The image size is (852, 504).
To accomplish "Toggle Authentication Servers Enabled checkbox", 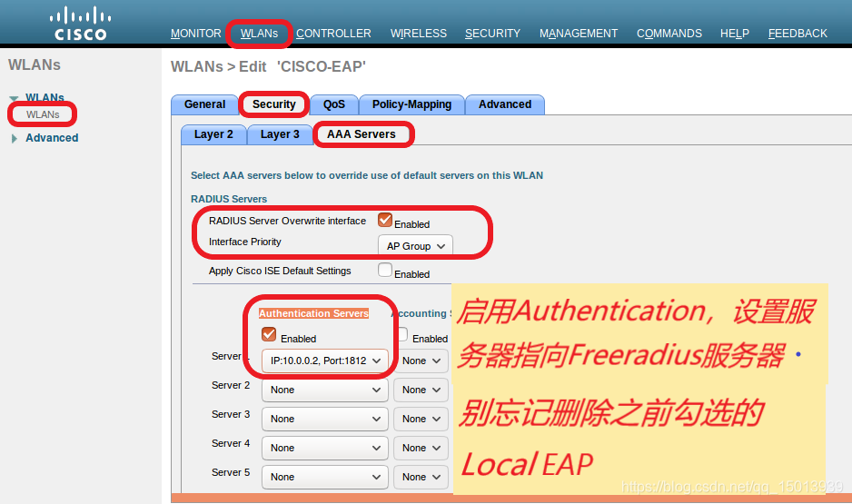I will pyautogui.click(x=269, y=334).
